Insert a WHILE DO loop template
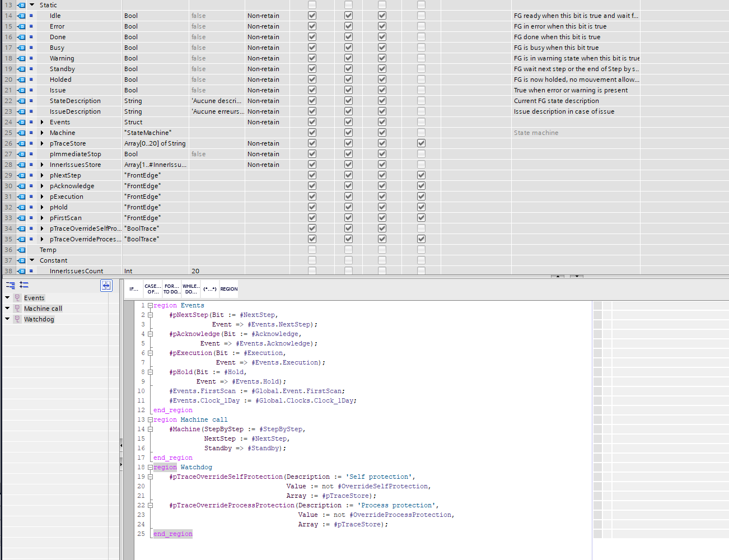 pyautogui.click(x=191, y=289)
